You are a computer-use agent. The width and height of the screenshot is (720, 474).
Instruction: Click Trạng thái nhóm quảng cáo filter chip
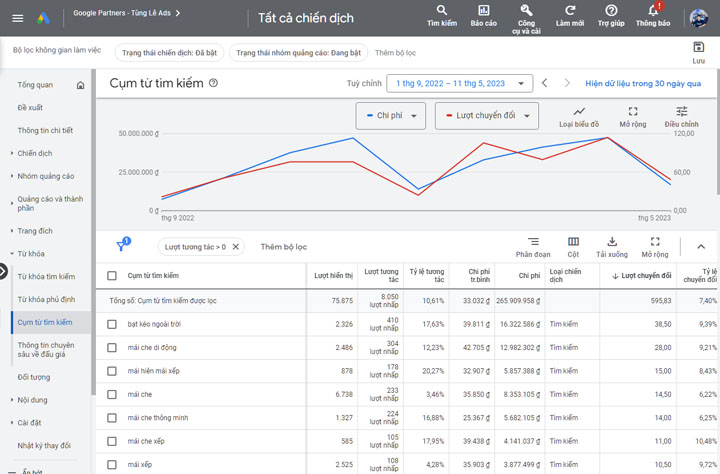[x=298, y=53]
